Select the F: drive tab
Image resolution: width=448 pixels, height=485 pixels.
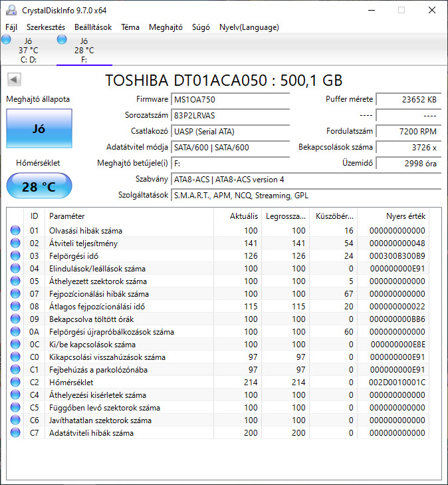pyautogui.click(x=84, y=50)
